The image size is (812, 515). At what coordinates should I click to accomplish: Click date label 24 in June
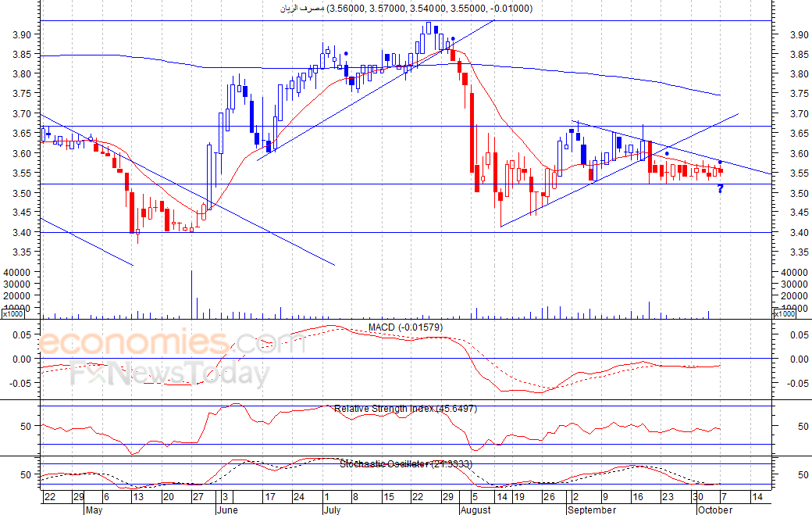(x=299, y=497)
